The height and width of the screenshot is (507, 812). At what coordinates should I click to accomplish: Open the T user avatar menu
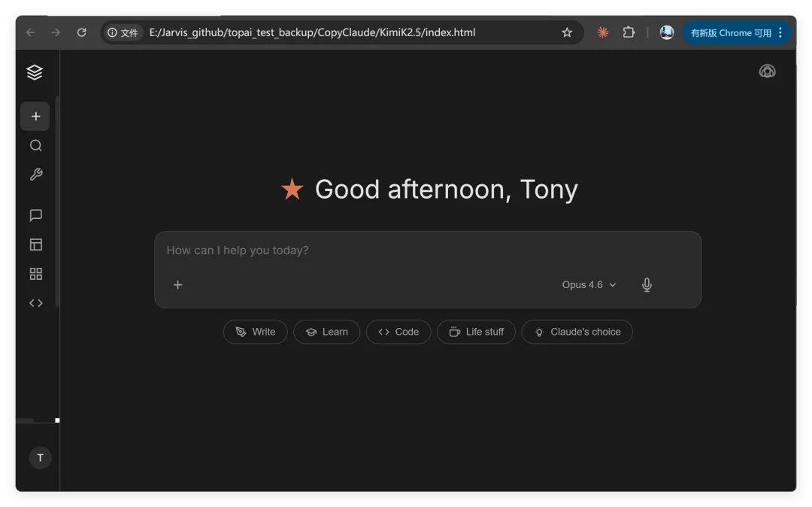pyautogui.click(x=40, y=457)
